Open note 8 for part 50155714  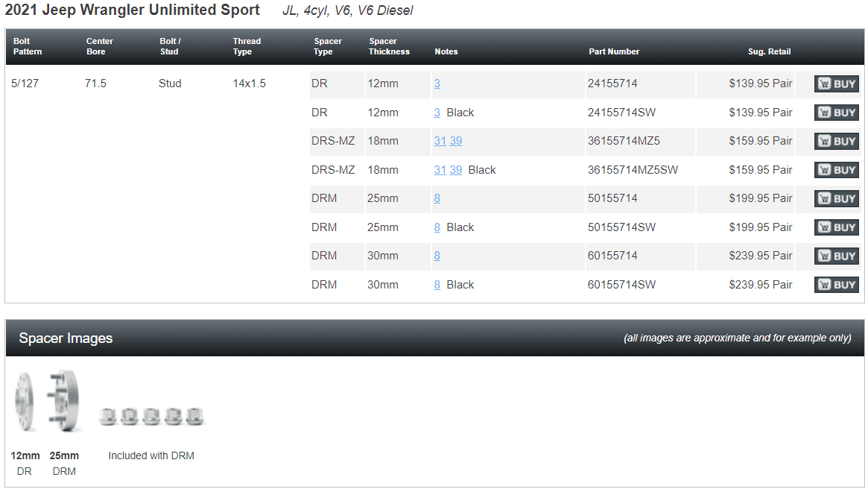437,198
